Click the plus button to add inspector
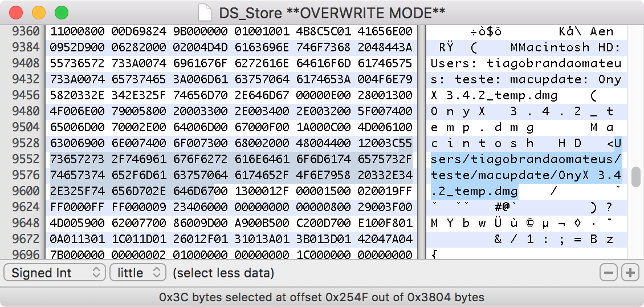644x307 pixels. point(630,273)
